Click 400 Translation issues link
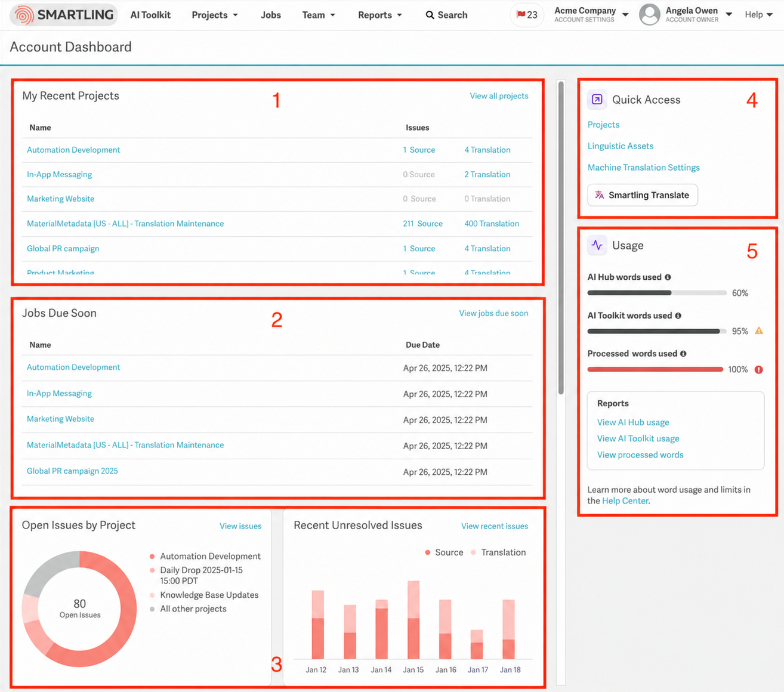Viewport: 784px width, 692px height. pos(492,224)
